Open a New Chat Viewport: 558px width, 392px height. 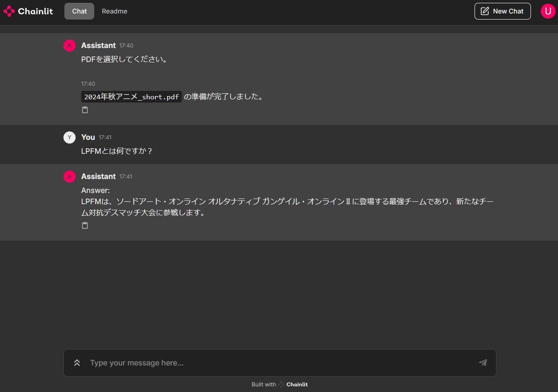tap(502, 11)
